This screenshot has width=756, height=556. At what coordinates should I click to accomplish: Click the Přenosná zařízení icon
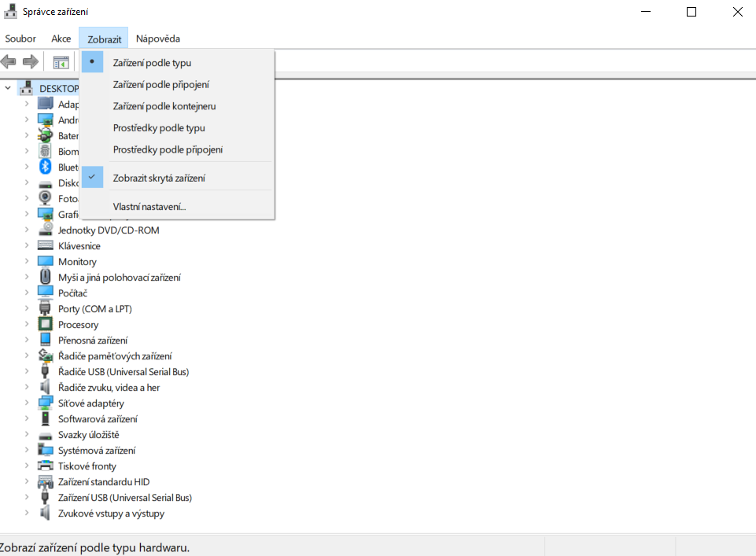click(x=46, y=340)
